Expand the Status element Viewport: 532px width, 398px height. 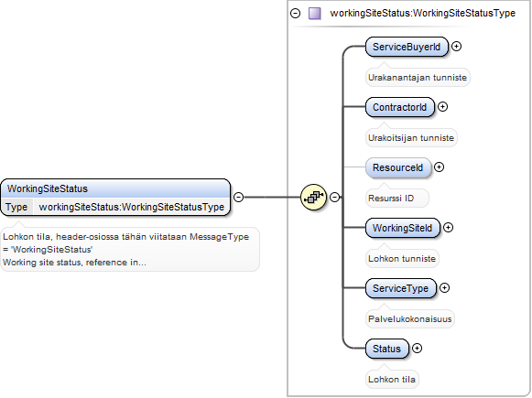coord(417,349)
